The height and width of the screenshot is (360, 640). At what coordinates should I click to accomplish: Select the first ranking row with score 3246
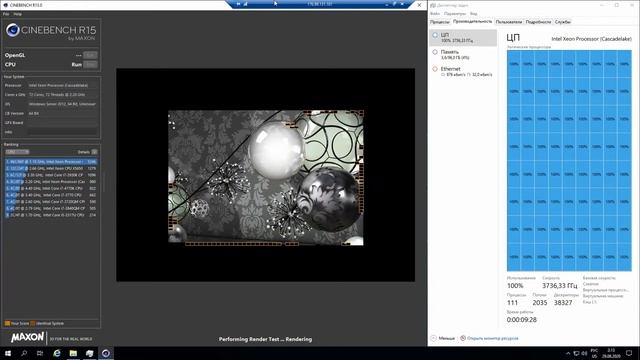pyautogui.click(x=51, y=162)
